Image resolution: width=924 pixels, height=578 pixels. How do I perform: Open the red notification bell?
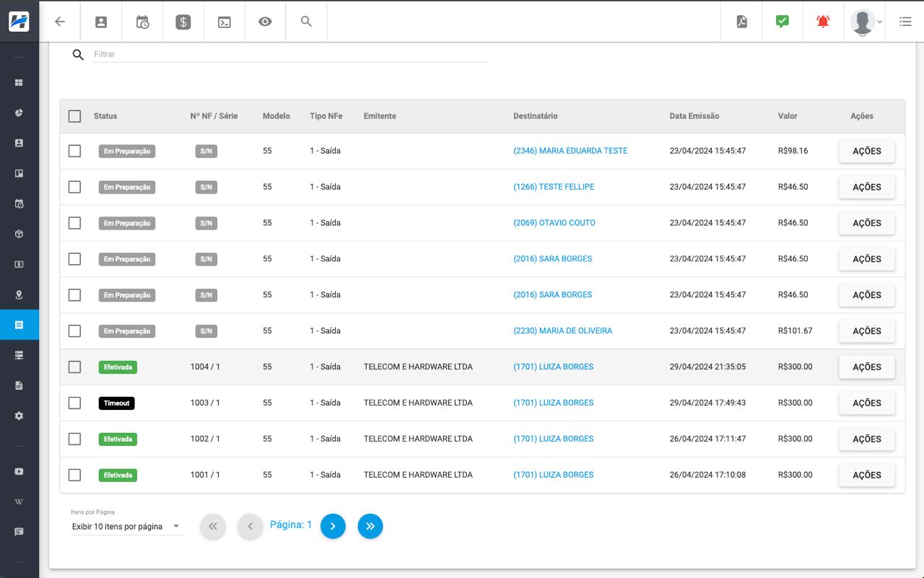(823, 22)
